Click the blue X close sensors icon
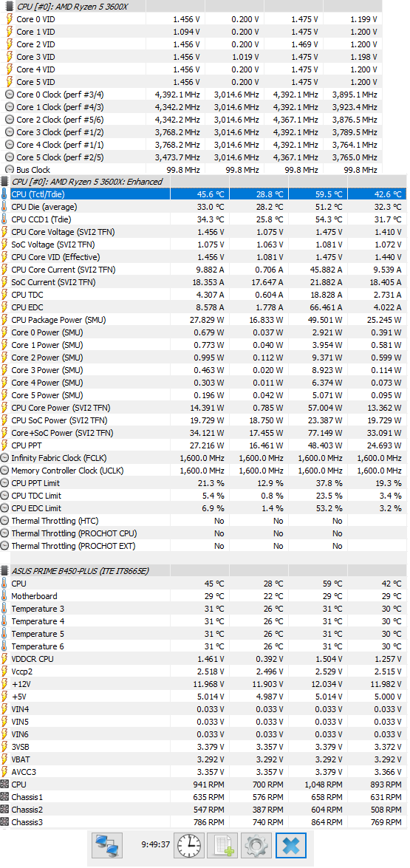Viewport: 410px width, 868px height. pyautogui.click(x=291, y=846)
